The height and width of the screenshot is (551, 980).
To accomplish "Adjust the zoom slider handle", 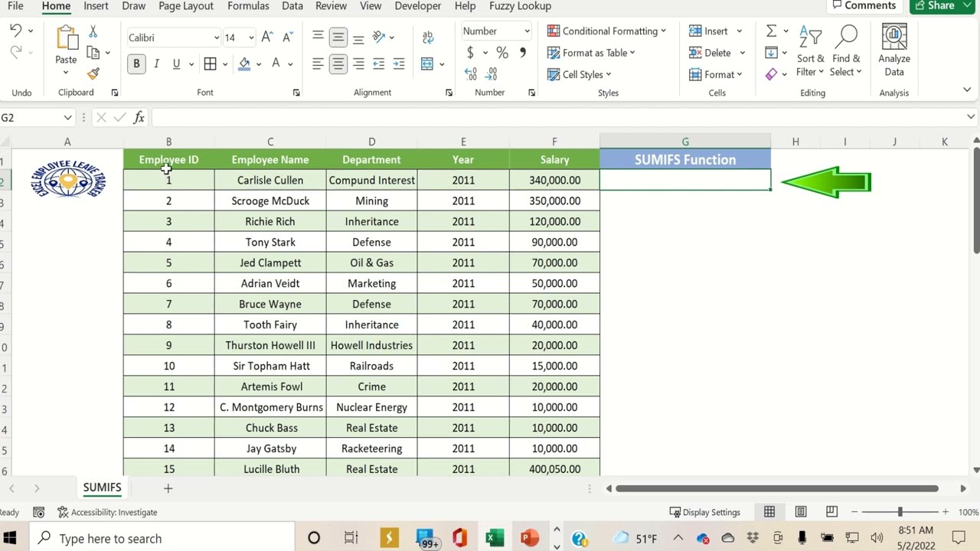I will coord(900,512).
